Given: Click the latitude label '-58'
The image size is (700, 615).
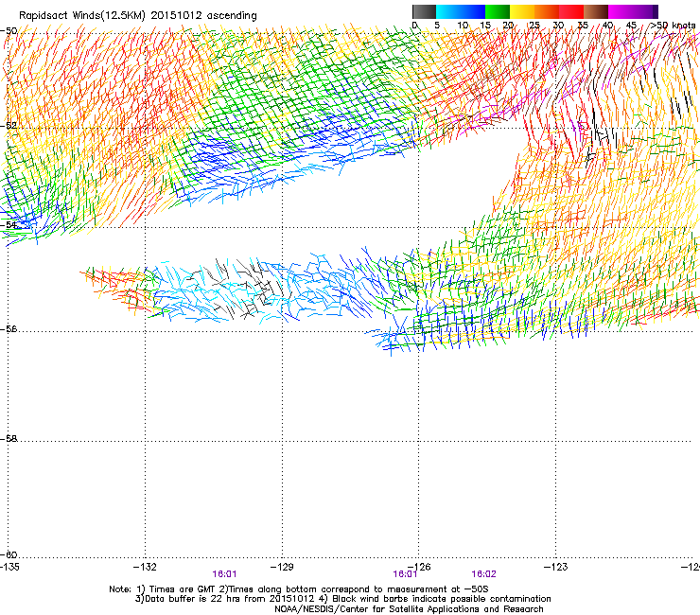Looking at the screenshot, I should (9, 439).
